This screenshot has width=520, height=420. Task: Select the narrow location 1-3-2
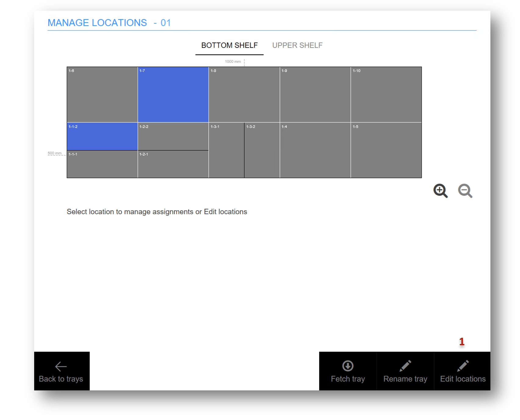pyautogui.click(x=262, y=150)
